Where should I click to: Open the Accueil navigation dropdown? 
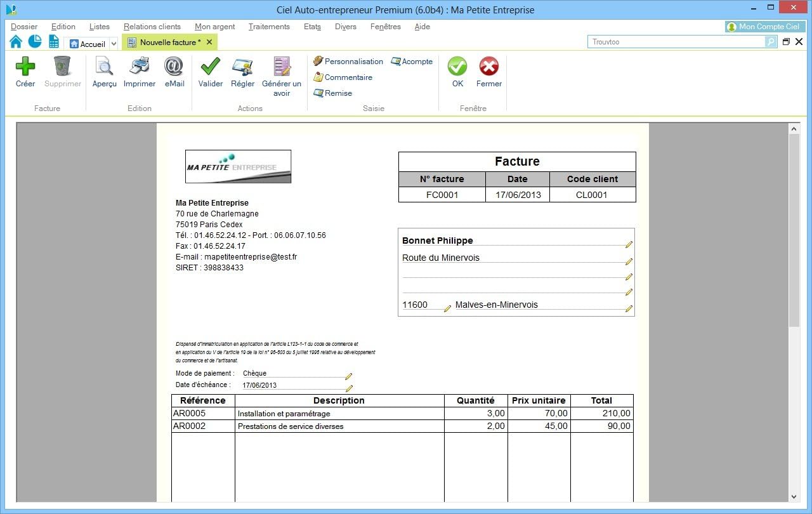click(x=114, y=43)
